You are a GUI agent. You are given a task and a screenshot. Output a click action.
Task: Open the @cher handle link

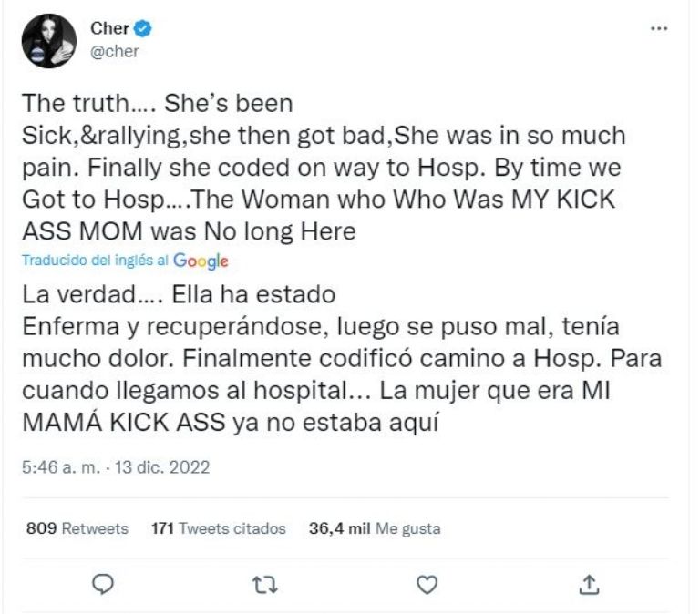point(115,51)
